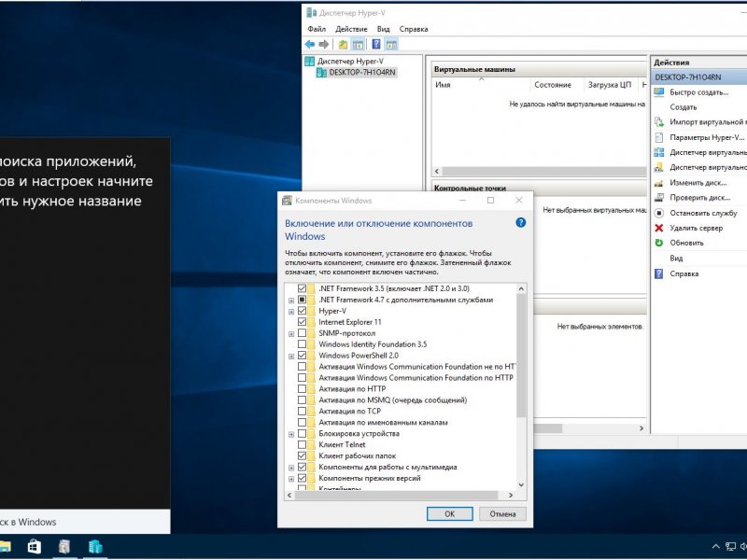This screenshot has width=747, height=560.
Task: Expand .NET Framework 4.7 tree node
Action: tap(291, 301)
